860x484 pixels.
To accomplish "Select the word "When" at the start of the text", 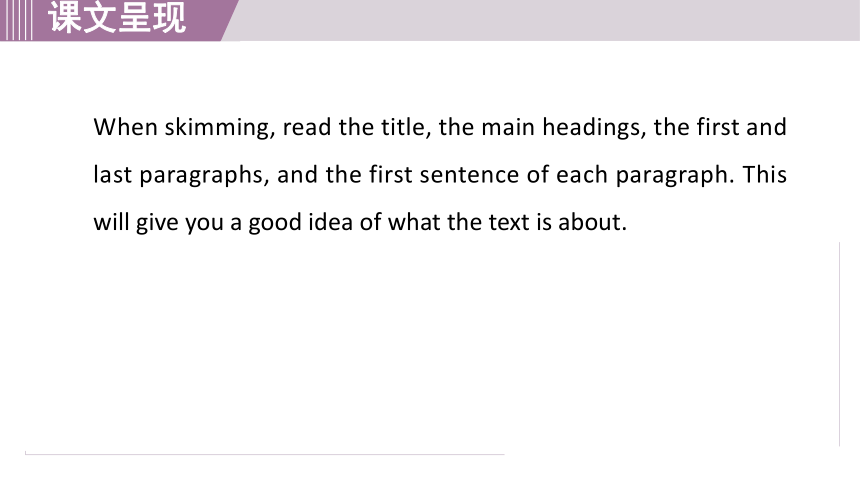I will click(126, 127).
